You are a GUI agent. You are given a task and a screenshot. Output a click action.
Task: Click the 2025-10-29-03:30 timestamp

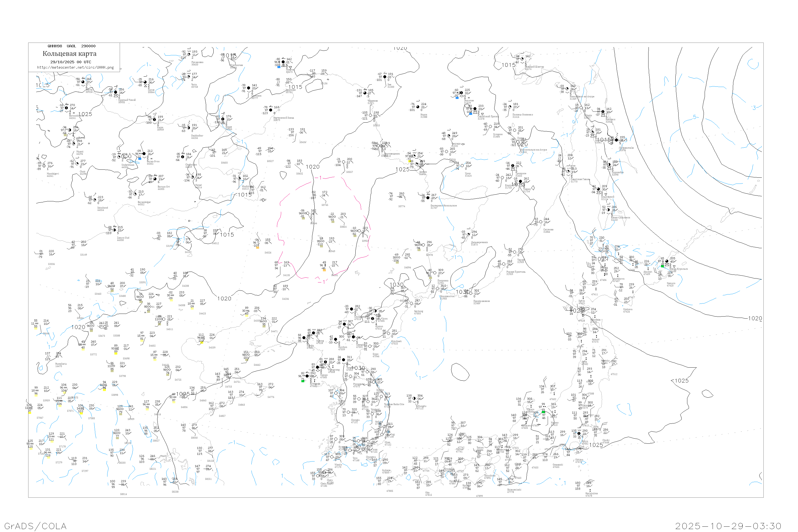click(x=728, y=526)
